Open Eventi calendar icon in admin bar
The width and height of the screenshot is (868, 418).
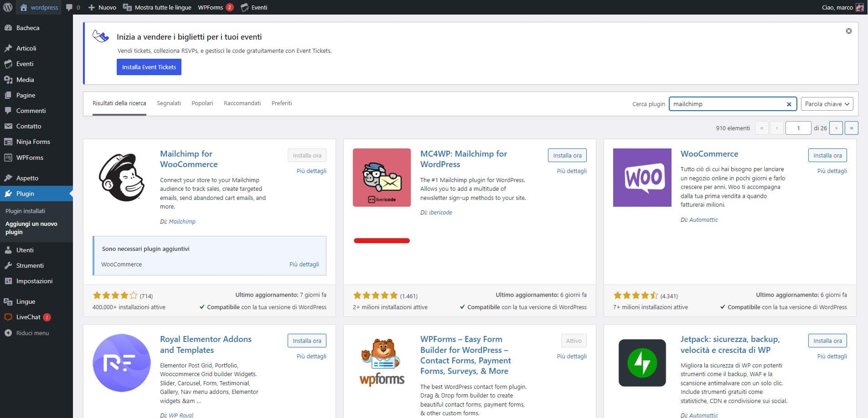pos(245,8)
